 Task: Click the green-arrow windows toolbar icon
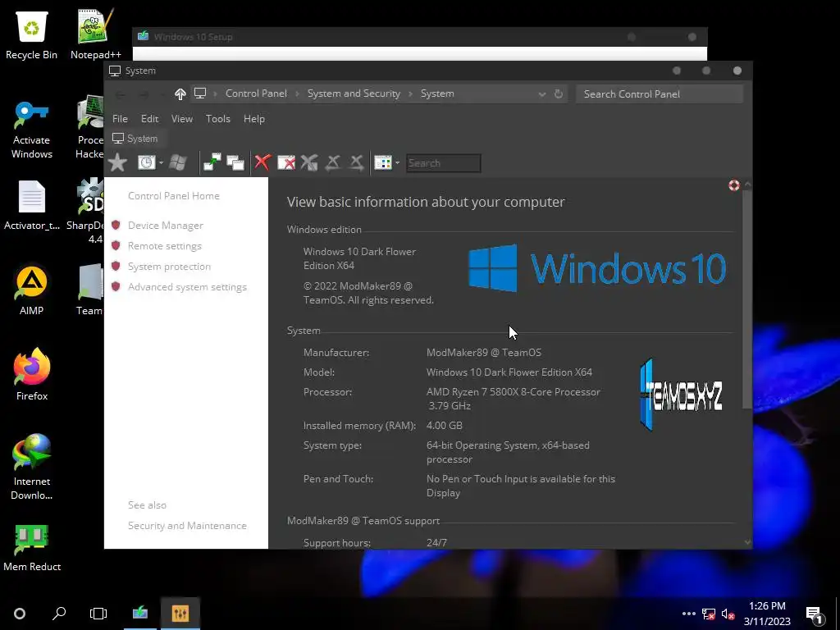pyautogui.click(x=212, y=162)
